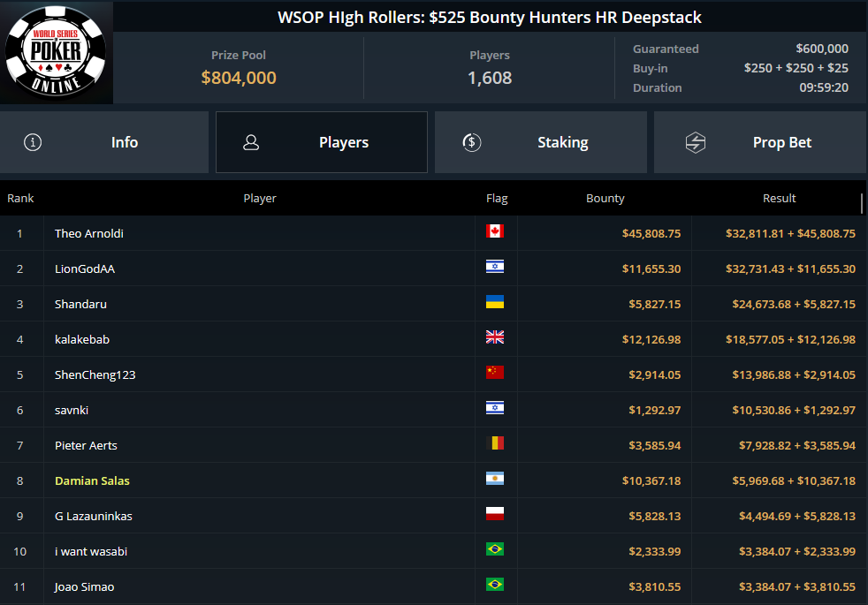Viewport: 868px width, 605px height.
Task: Click the Prize Pool label
Action: [239, 56]
